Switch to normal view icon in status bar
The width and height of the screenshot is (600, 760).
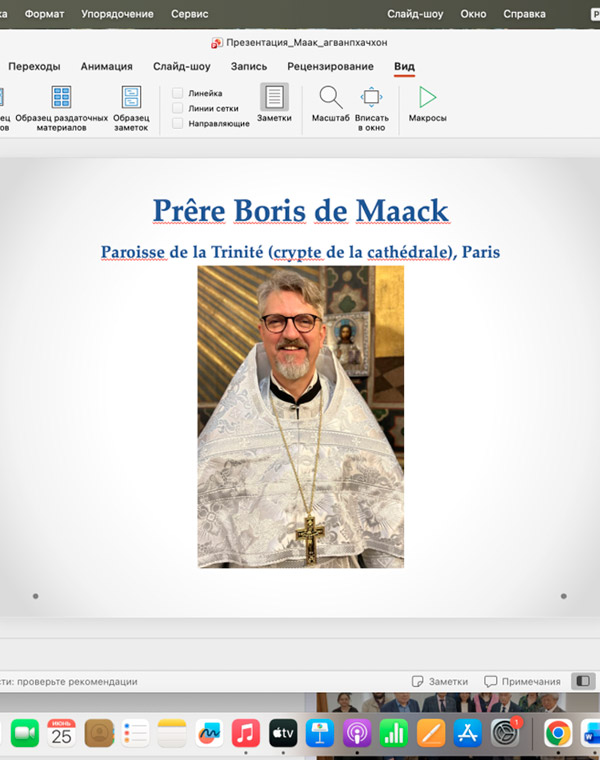pyautogui.click(x=583, y=681)
